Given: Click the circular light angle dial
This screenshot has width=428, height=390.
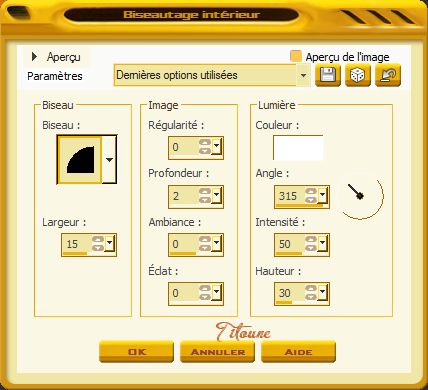Looking at the screenshot, I should pyautogui.click(x=361, y=196).
